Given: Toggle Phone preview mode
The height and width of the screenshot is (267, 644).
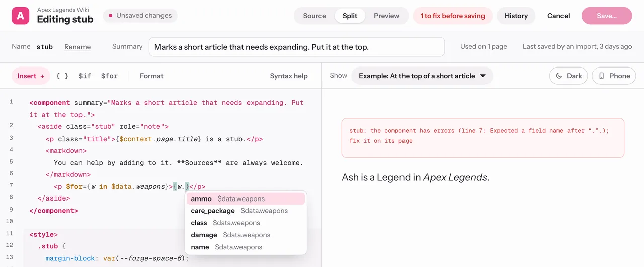Looking at the screenshot, I should 614,76.
